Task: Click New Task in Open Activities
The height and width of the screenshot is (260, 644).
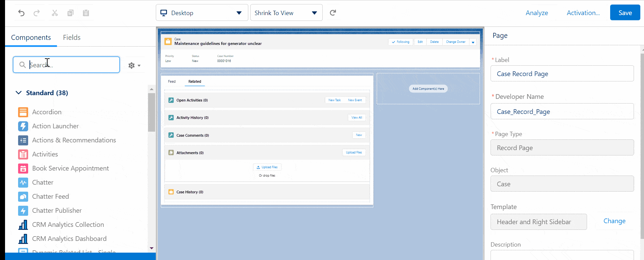Action: click(x=334, y=100)
